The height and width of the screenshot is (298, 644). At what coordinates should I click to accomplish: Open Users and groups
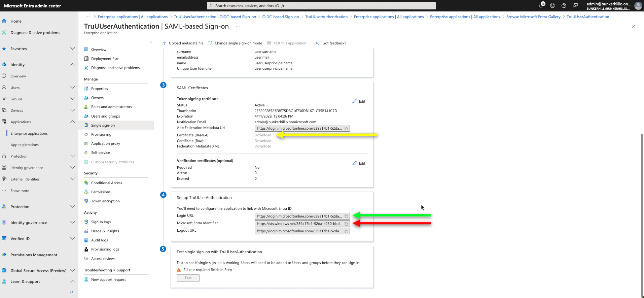point(105,116)
